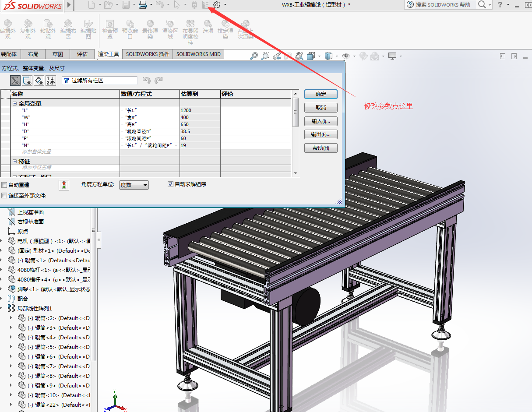Screen dimensions: 532x412
Task: Select 局部线性阵列1 in feature tree
Action: click(x=35, y=308)
